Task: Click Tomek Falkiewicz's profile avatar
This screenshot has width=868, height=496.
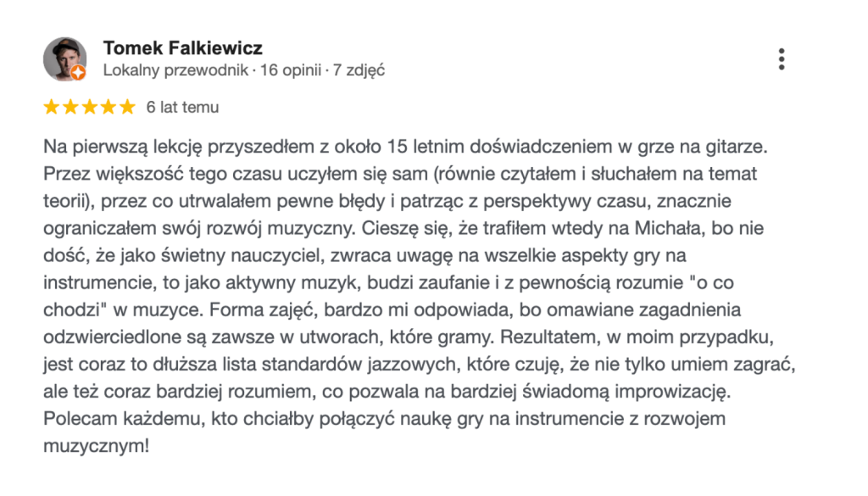Action: point(64,59)
